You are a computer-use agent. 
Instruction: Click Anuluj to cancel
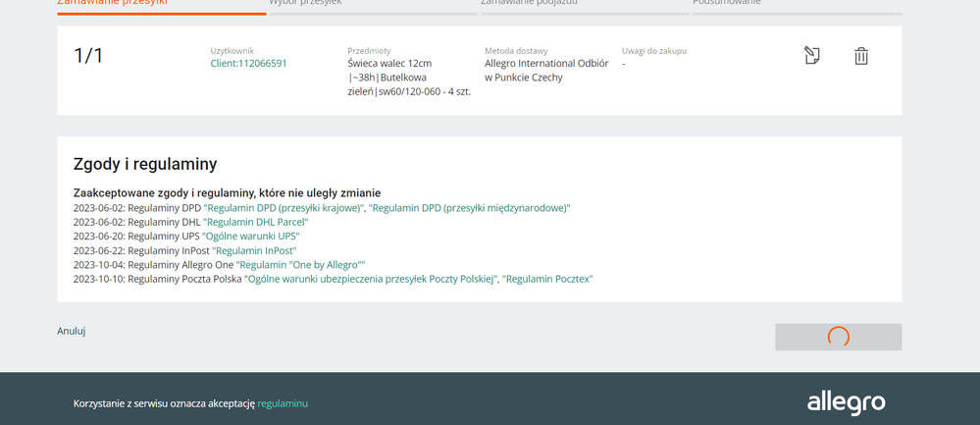[72, 331]
